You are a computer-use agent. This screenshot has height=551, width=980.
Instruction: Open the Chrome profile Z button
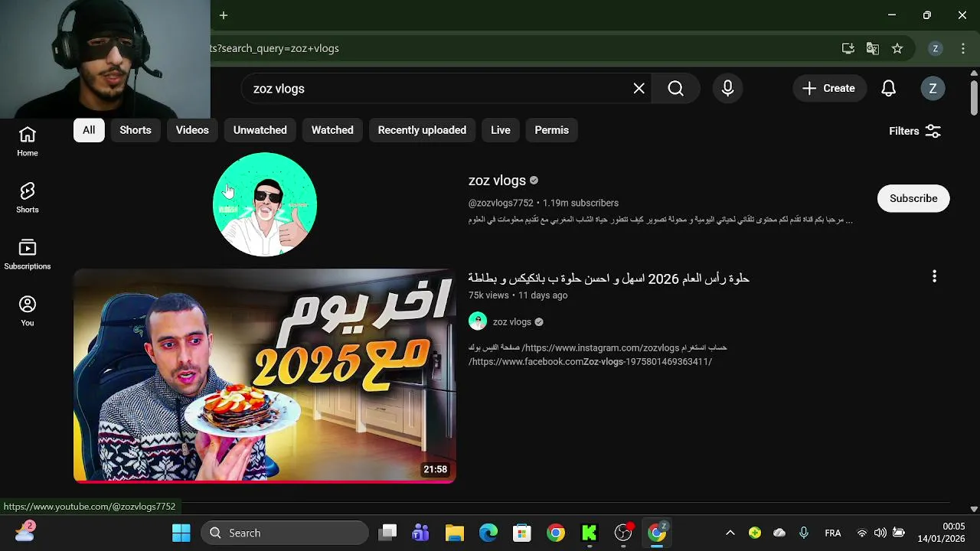tap(935, 48)
